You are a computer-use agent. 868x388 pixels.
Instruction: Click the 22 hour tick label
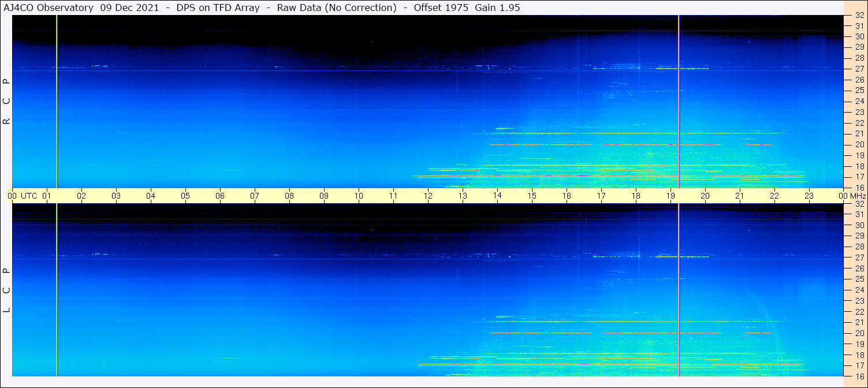coord(774,196)
